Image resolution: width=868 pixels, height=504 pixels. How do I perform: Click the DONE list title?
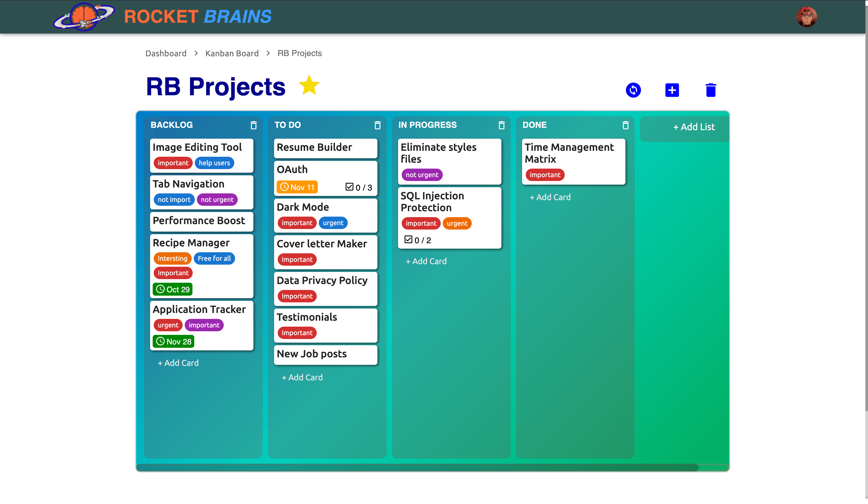(x=534, y=125)
